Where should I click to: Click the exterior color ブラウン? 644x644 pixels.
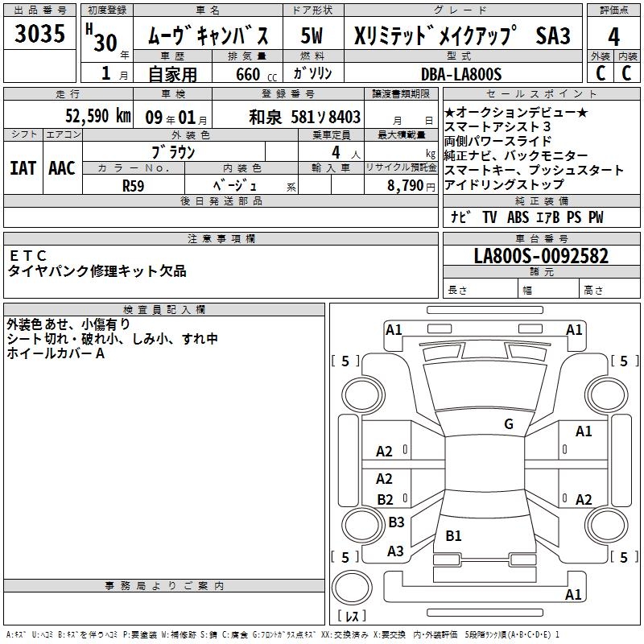pos(173,152)
